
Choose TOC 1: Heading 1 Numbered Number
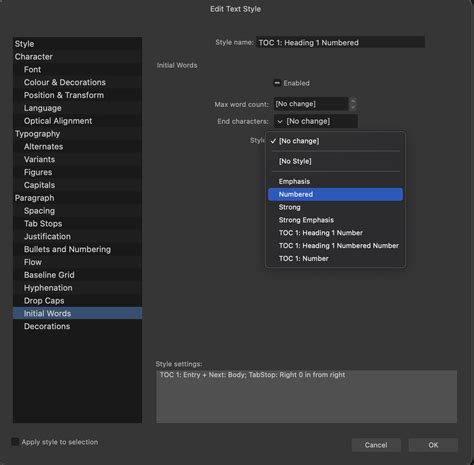[335, 246]
